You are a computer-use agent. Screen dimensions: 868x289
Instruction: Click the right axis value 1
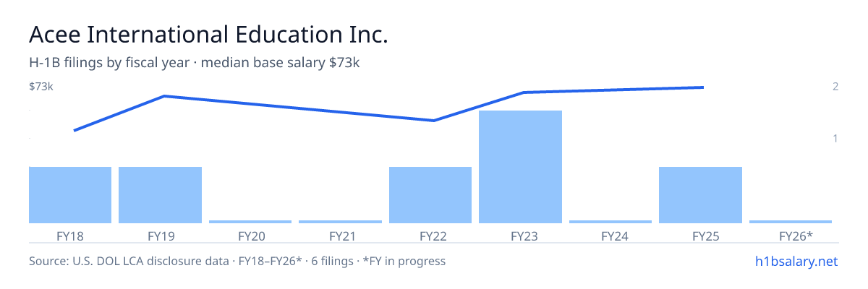[x=835, y=138]
